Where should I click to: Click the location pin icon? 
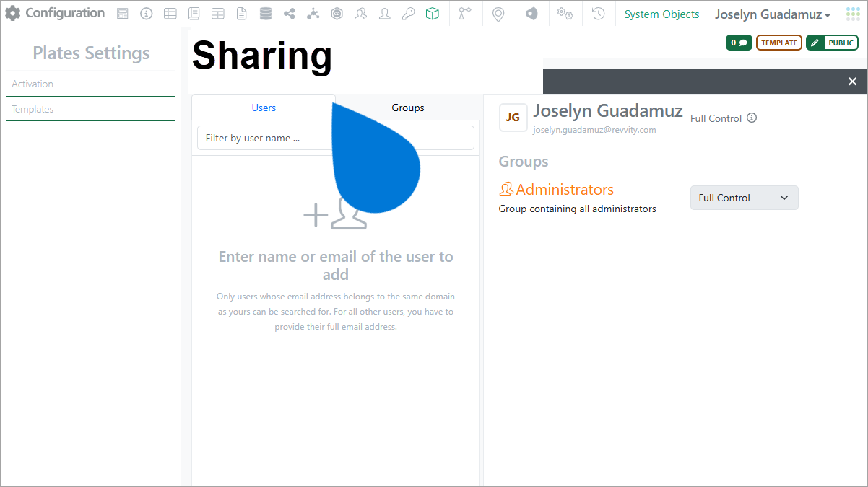click(498, 14)
